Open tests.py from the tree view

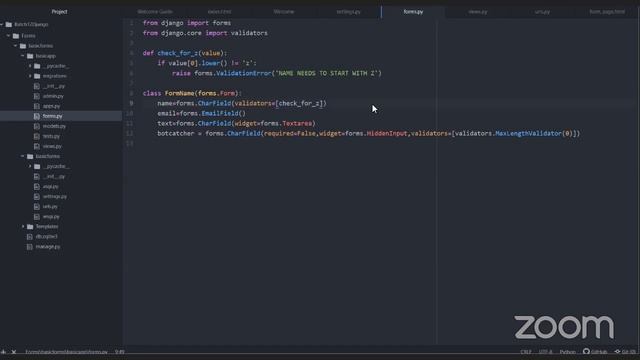click(x=51, y=136)
